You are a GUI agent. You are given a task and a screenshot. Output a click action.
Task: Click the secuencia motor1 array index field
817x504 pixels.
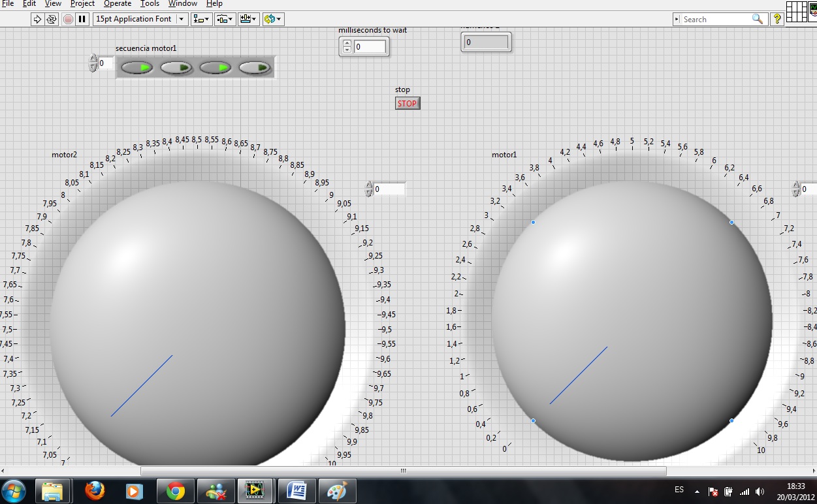(x=105, y=63)
